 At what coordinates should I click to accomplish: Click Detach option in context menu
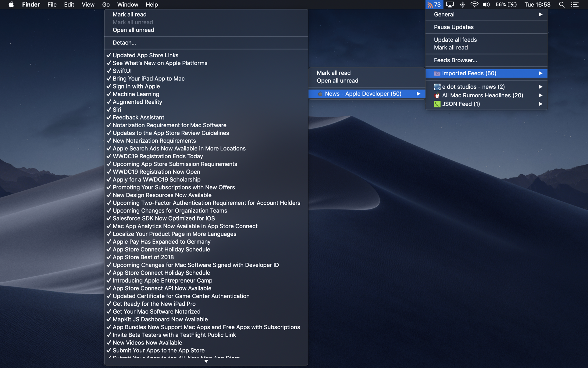coord(124,42)
